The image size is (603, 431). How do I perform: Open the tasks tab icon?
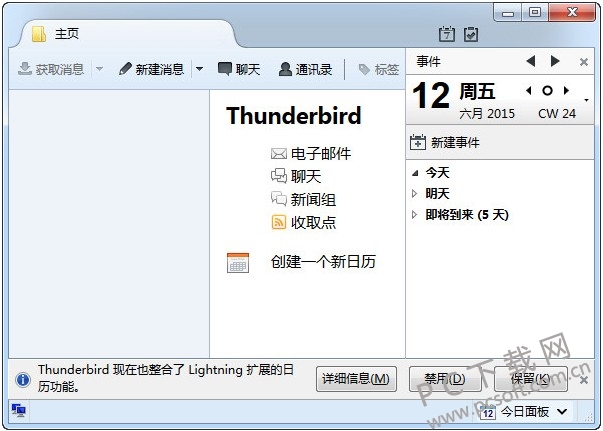coord(471,34)
